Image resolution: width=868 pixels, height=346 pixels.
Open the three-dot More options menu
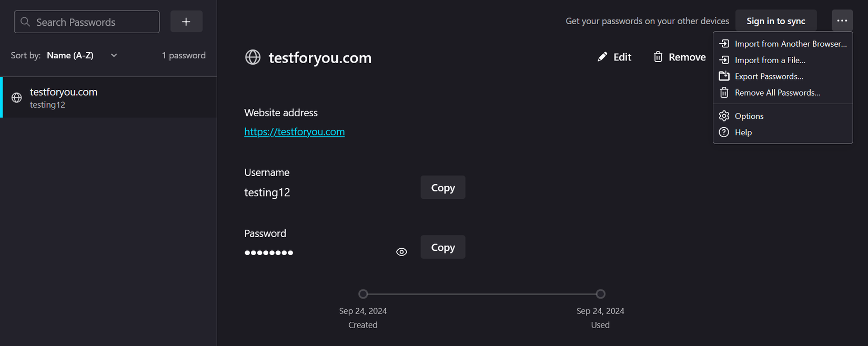pyautogui.click(x=842, y=21)
